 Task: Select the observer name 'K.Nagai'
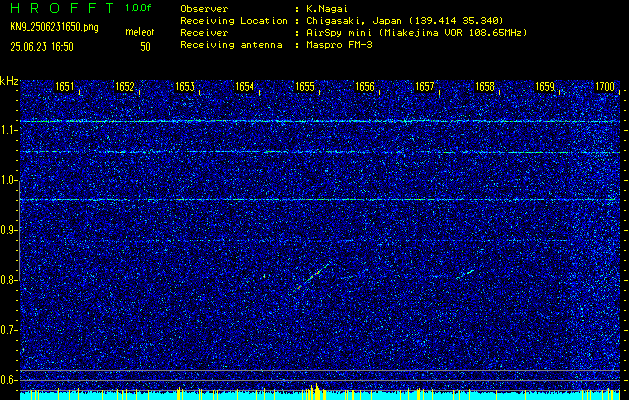(327, 8)
